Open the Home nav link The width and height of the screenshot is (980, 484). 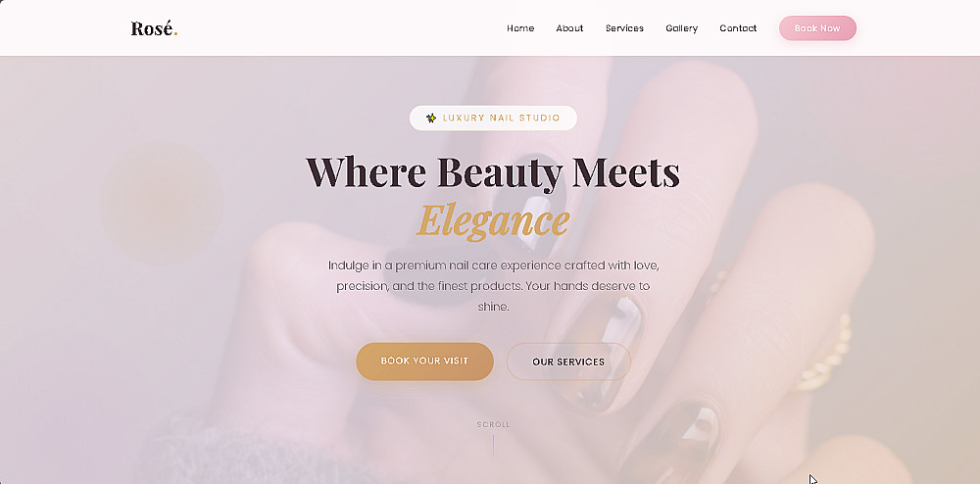pos(520,28)
